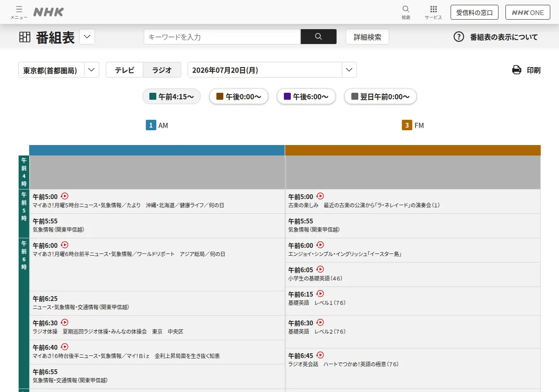Viewport: 559px width, 392px height.
Task: Play the 午前6:45 ラジオ英会話 playback icon
Action: point(320,355)
